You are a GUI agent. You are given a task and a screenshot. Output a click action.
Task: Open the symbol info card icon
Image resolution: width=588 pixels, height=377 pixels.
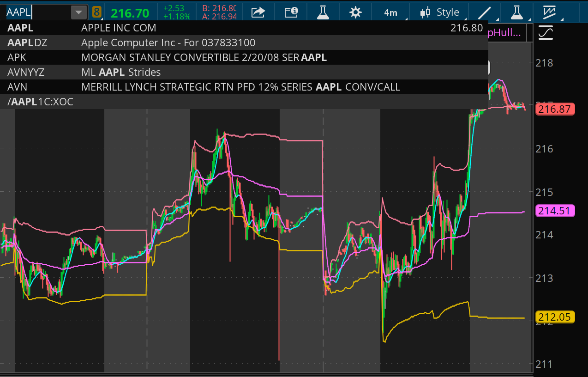pyautogui.click(x=291, y=12)
